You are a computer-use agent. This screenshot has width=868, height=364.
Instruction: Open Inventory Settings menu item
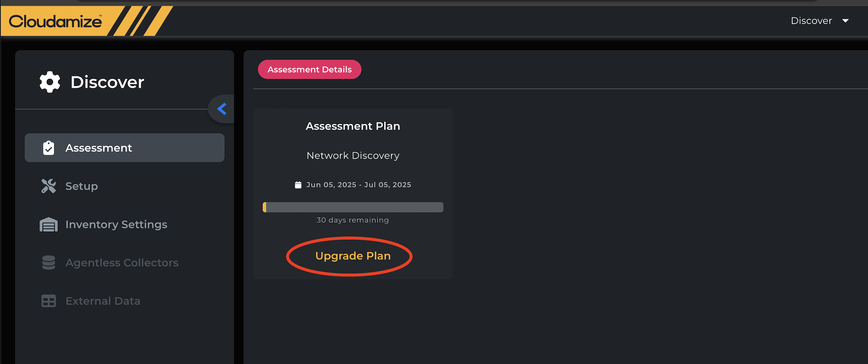[x=116, y=224]
